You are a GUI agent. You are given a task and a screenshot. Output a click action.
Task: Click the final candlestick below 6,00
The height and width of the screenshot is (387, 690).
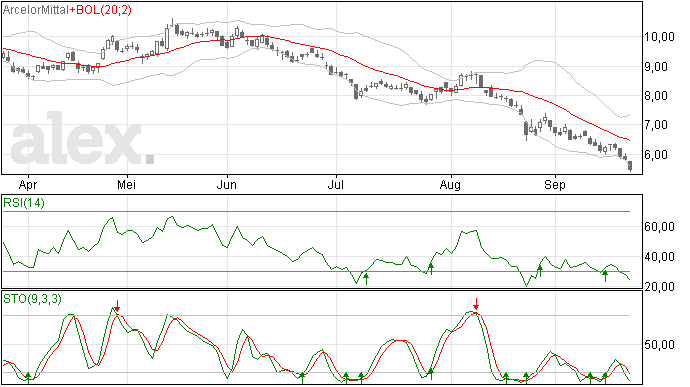click(630, 166)
